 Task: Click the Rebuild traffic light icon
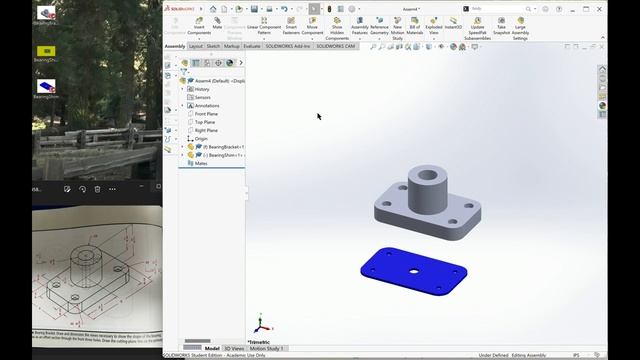[x=329, y=9]
